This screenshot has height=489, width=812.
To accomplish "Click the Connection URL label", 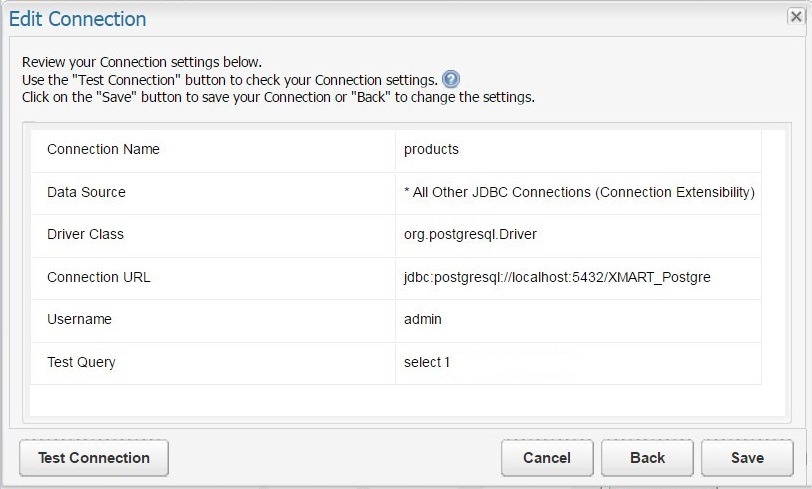I will 98,277.
